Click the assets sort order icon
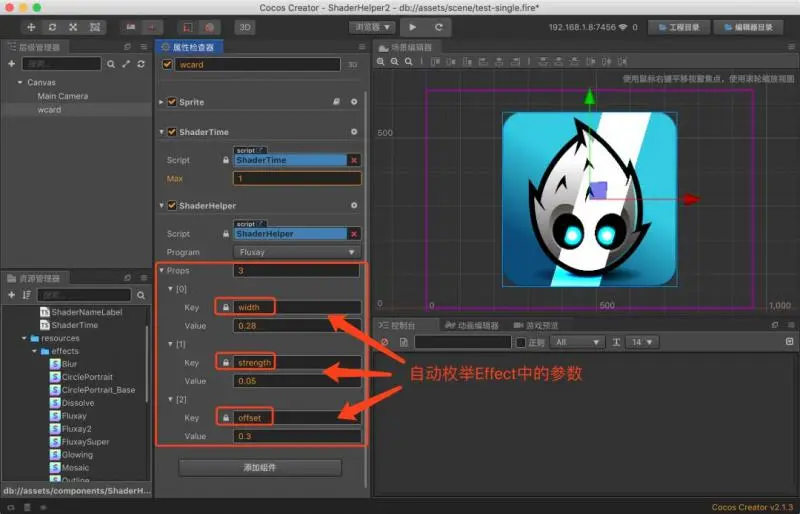 27,295
